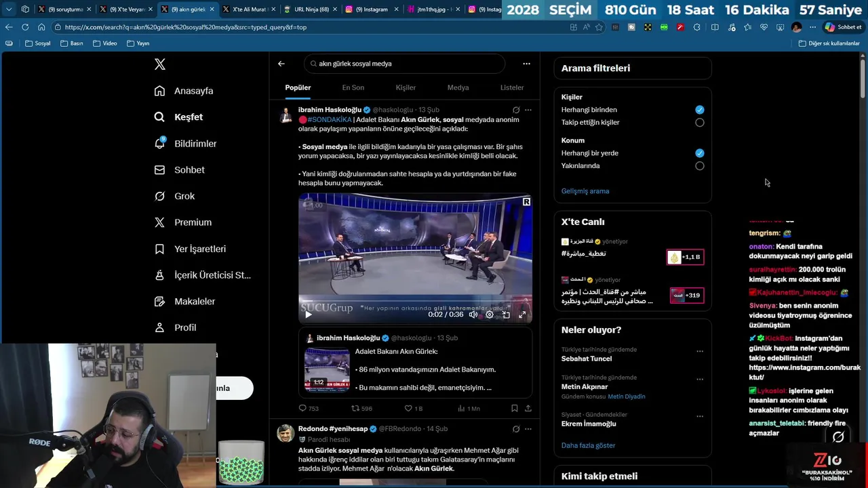
Task: Switch to the URL Ninja browser tab
Action: coord(311,9)
